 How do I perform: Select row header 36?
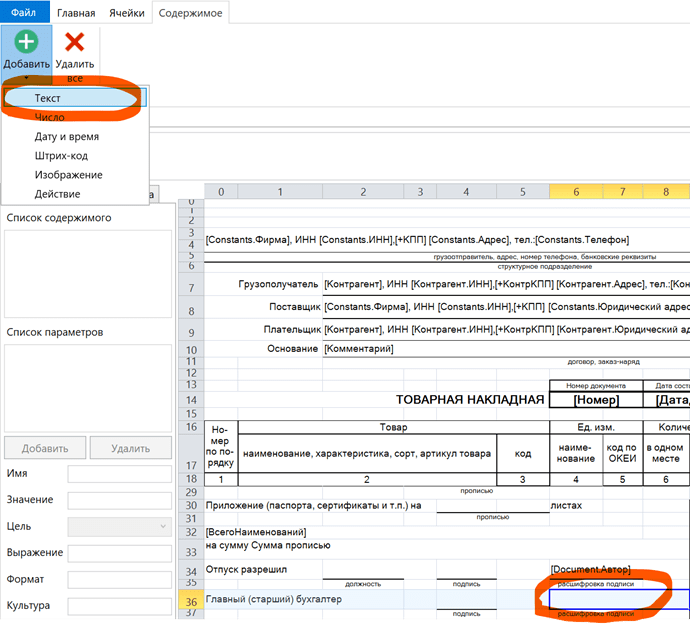tap(191, 601)
